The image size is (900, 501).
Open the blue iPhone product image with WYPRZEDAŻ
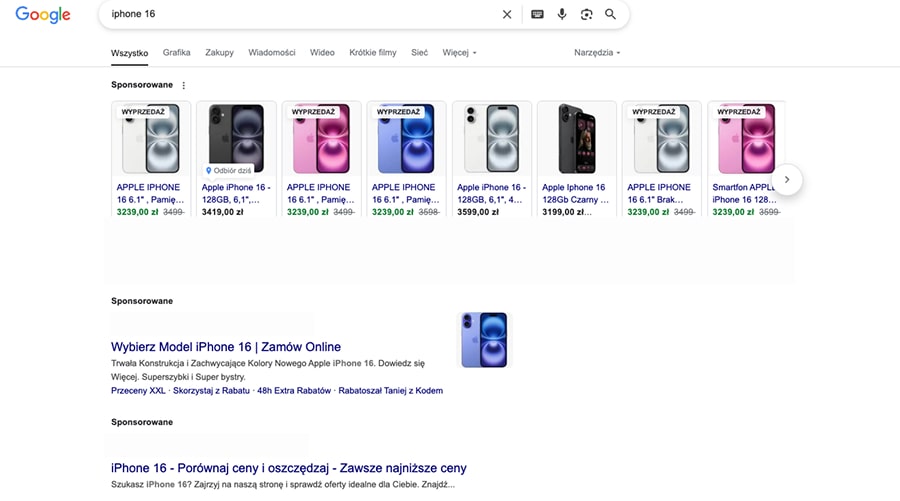click(406, 138)
